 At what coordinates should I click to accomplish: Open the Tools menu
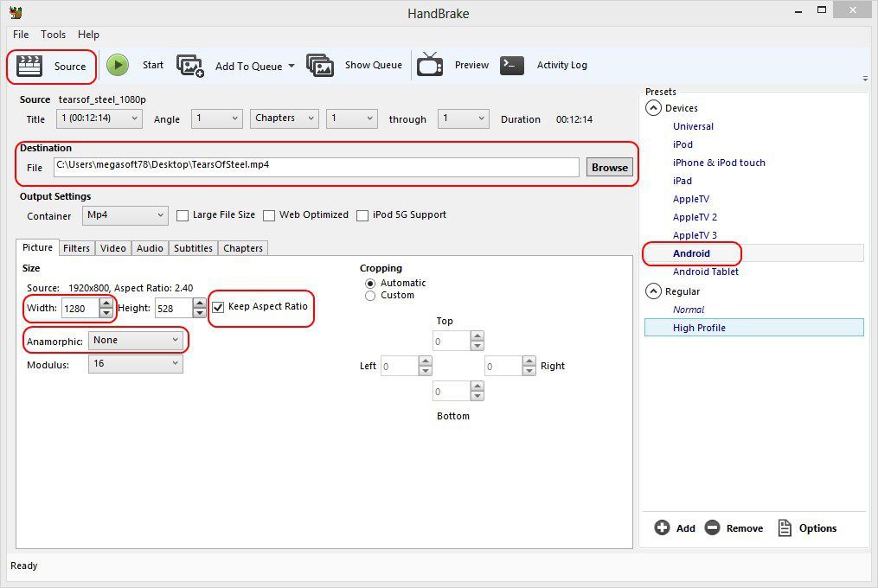(x=53, y=35)
